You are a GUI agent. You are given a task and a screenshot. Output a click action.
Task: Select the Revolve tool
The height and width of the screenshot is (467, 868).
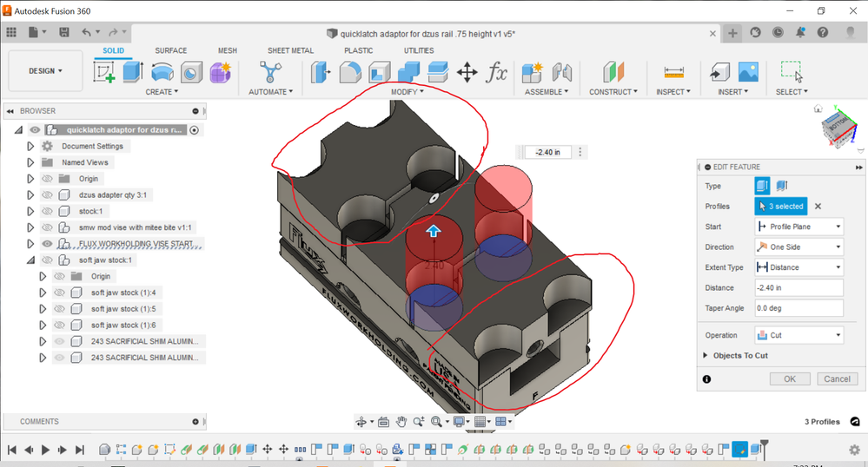(162, 73)
